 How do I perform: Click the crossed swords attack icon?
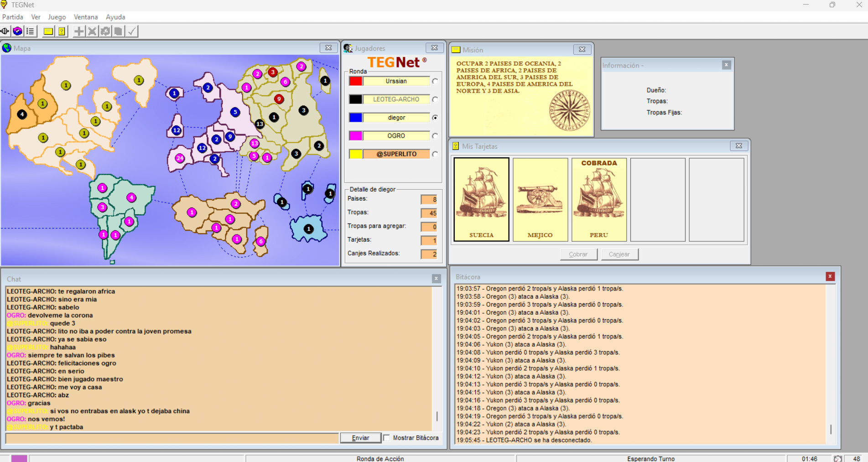[x=92, y=31]
